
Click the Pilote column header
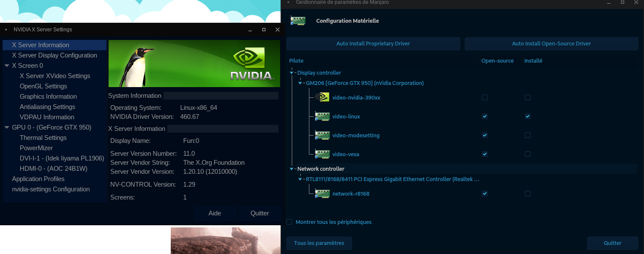coord(296,61)
